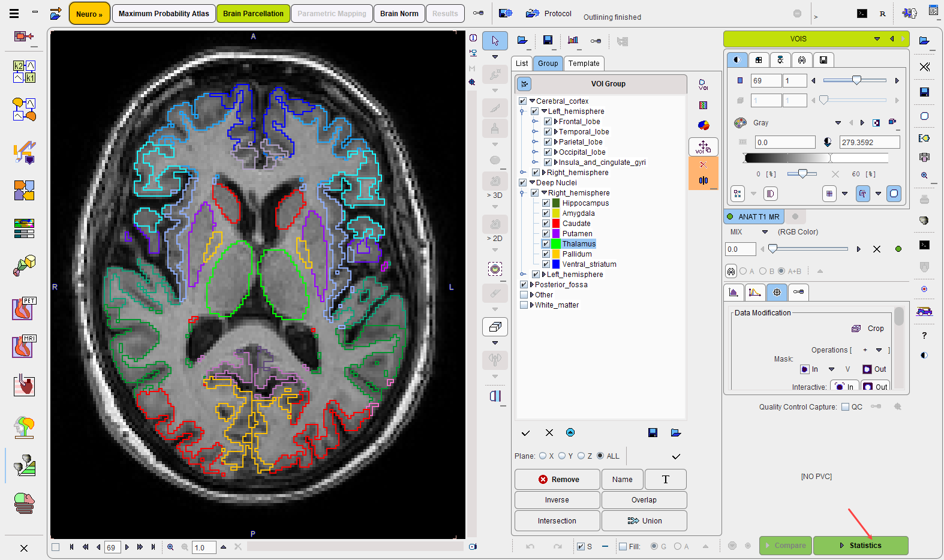This screenshot has height=560, width=944.
Task: Uncheck the Hippocampus checkbox
Action: click(x=546, y=203)
